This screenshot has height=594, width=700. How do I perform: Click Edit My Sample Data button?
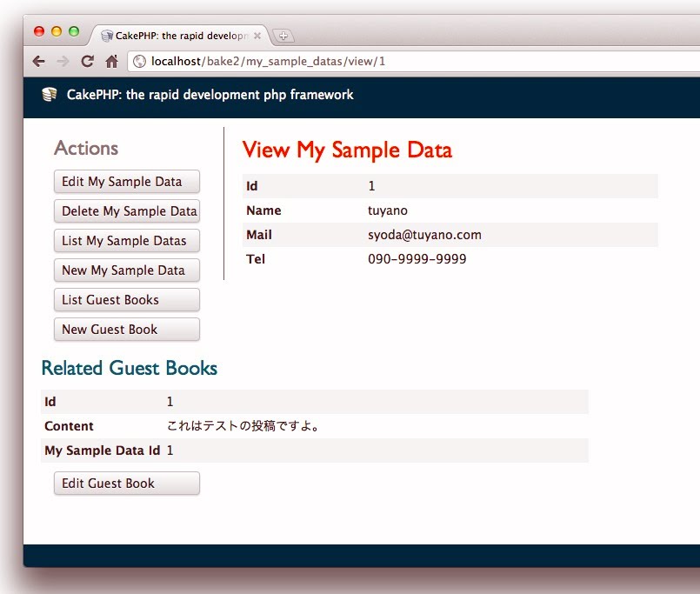127,181
